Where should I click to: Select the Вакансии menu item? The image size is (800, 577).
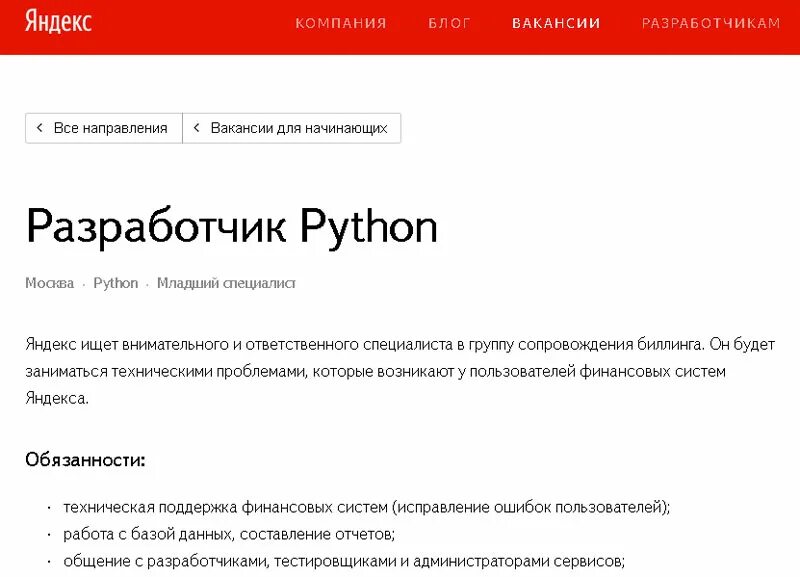click(556, 23)
